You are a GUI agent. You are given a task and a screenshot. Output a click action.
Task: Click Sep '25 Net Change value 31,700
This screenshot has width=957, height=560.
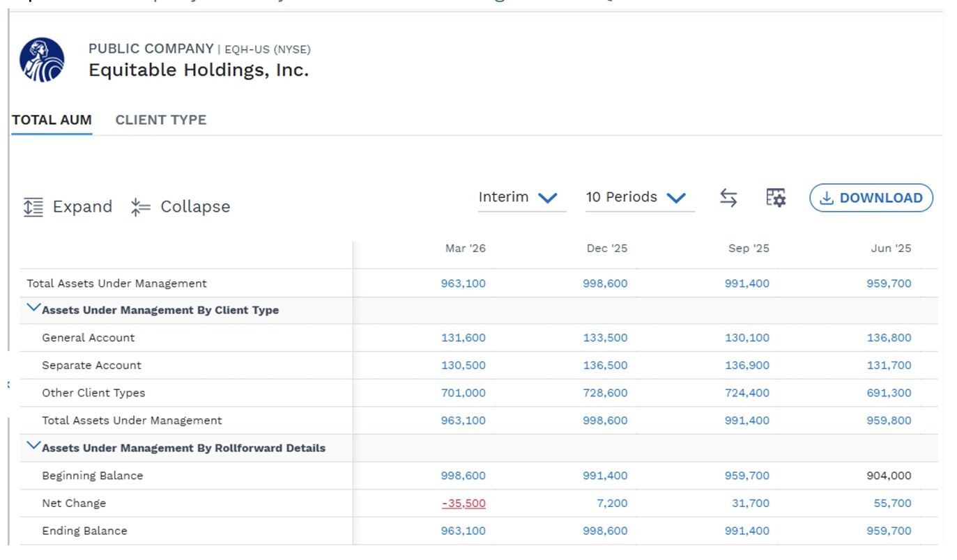click(x=751, y=504)
